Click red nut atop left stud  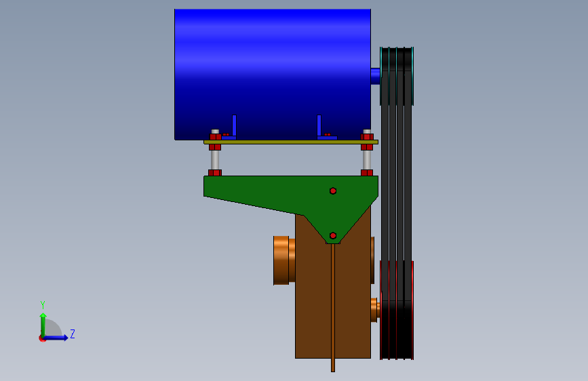[x=215, y=137]
